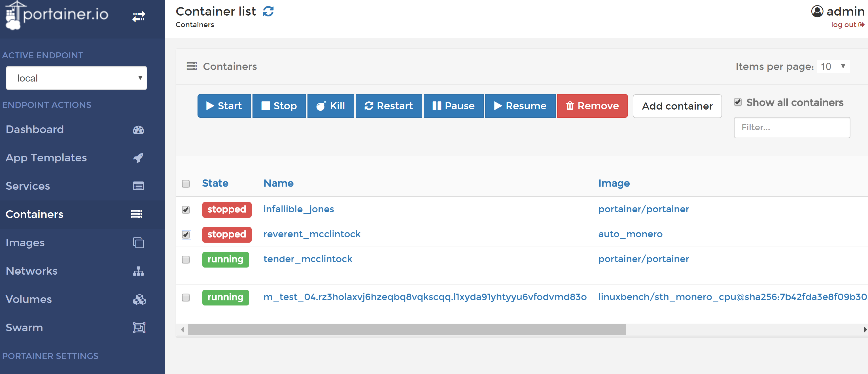This screenshot has width=868, height=374.
Task: Open the reverent_mcclintock container details
Action: [x=312, y=234]
